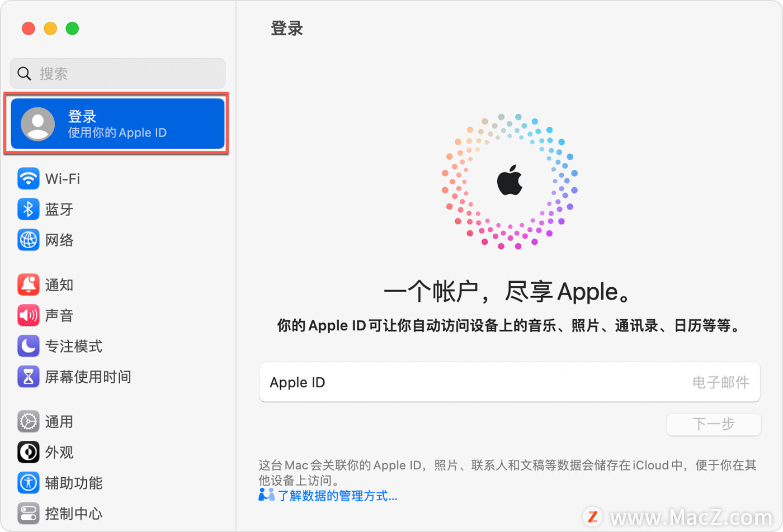Open the Sound (声音) speaker icon
This screenshot has width=783, height=532.
pyautogui.click(x=29, y=316)
